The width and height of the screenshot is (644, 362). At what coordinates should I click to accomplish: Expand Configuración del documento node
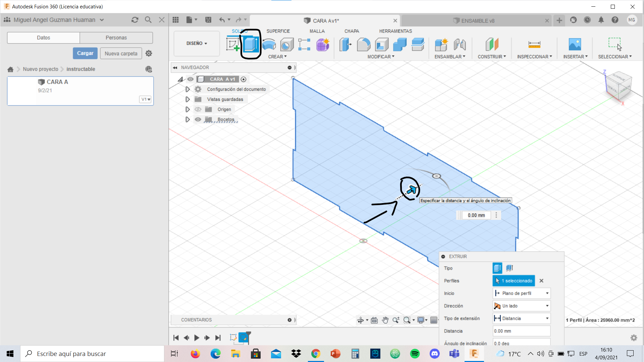[187, 89]
